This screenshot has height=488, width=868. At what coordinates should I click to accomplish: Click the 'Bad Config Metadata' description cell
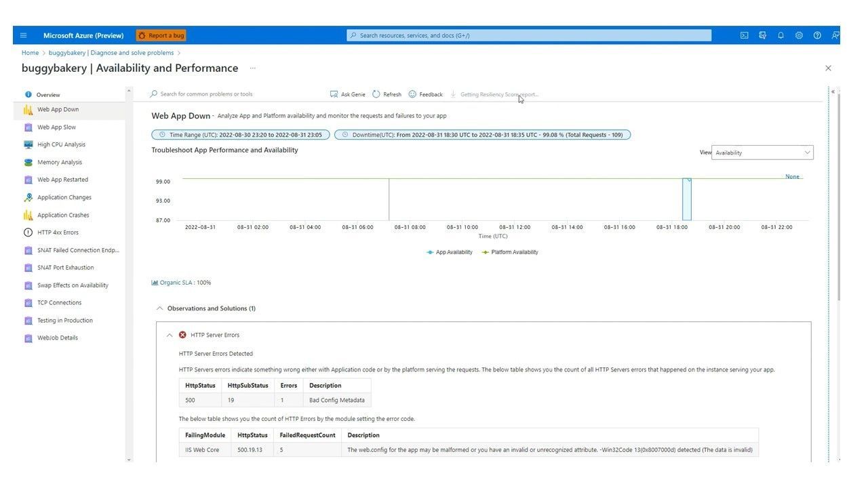tap(337, 400)
